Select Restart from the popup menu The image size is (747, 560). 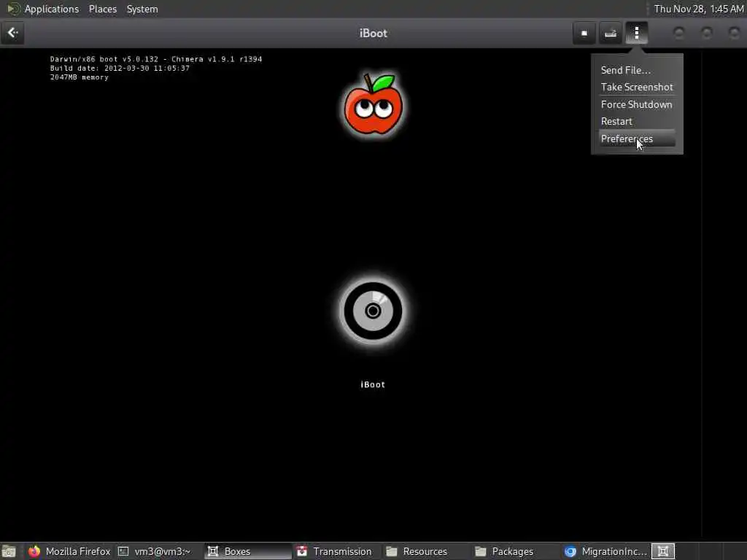[x=637, y=122]
